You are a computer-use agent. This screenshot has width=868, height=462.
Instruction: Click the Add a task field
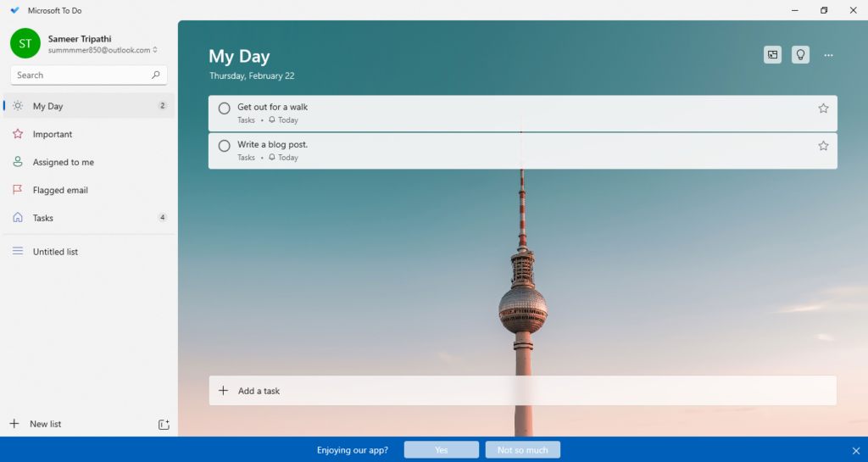[x=522, y=391]
